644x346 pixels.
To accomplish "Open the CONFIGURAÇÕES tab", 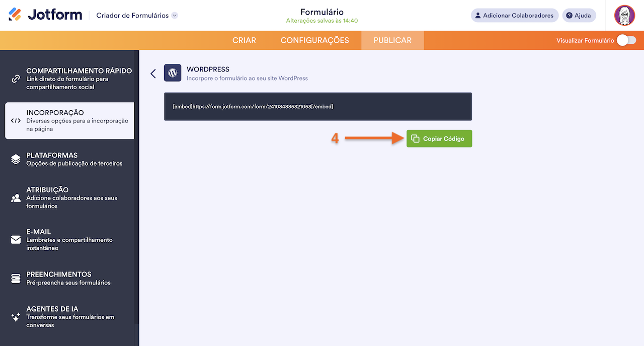I will (315, 40).
